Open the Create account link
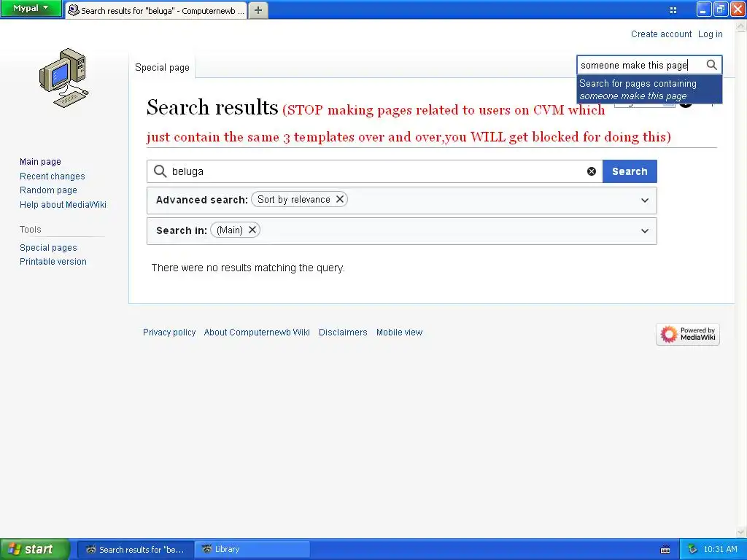 click(x=661, y=34)
